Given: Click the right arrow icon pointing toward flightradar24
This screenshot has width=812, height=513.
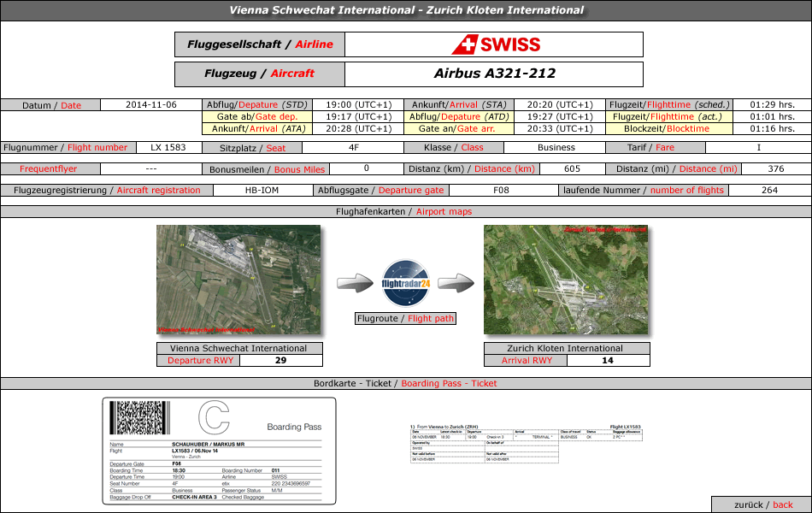Looking at the screenshot, I should point(356,283).
